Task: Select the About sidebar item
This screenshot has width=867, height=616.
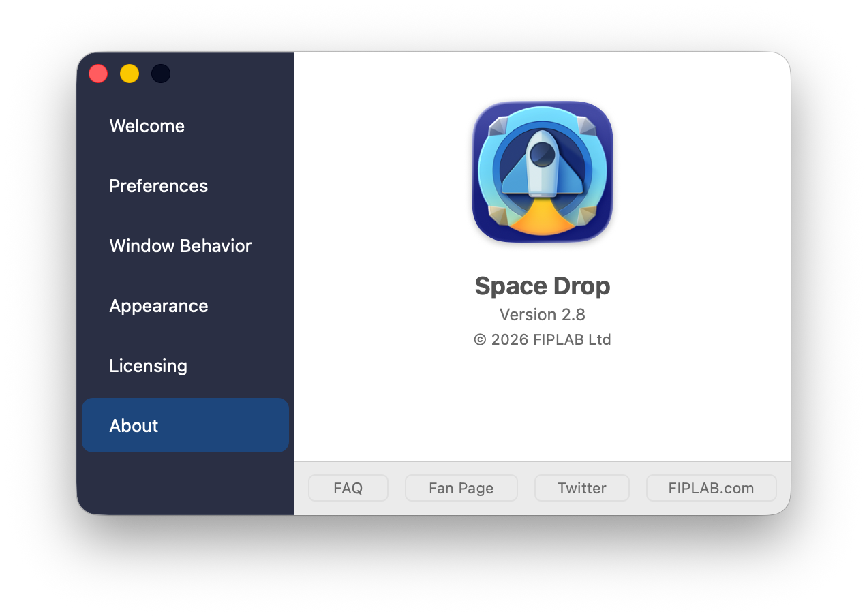Action: coord(185,425)
